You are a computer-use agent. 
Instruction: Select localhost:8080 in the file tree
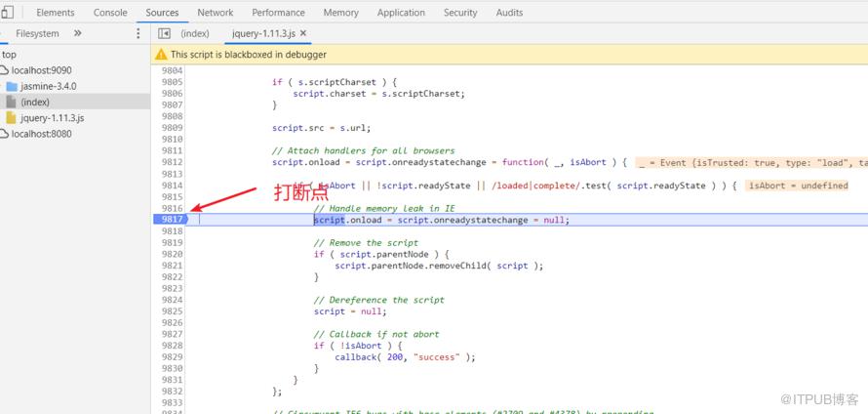pos(42,134)
